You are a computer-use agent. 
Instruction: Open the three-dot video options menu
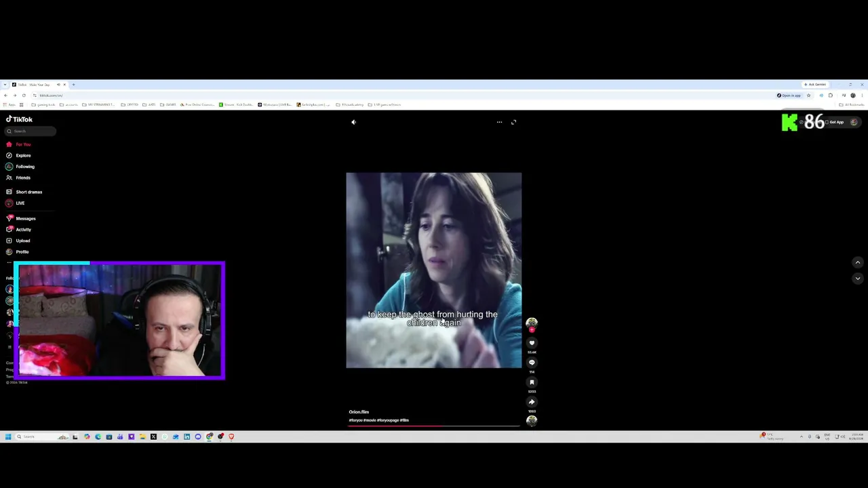(x=499, y=122)
